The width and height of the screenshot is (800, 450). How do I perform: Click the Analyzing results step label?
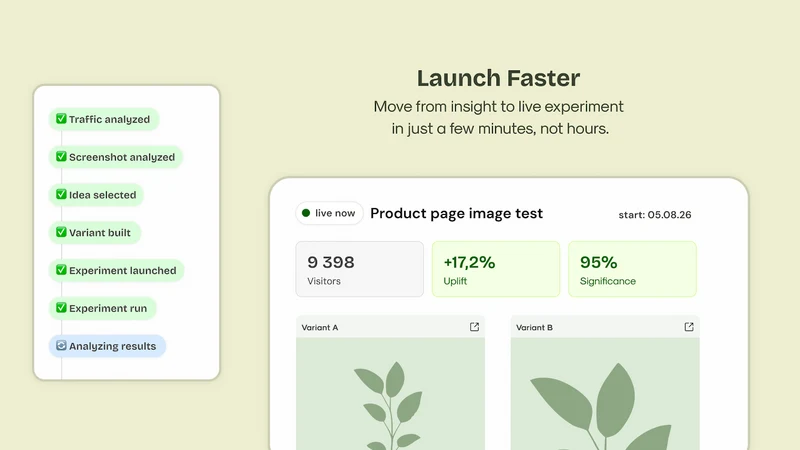(x=113, y=346)
